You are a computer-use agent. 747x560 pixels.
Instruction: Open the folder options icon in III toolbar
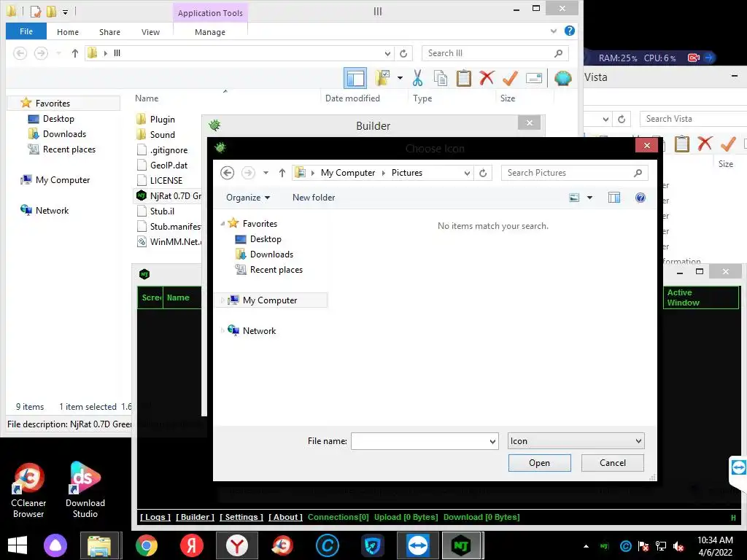[x=382, y=78]
